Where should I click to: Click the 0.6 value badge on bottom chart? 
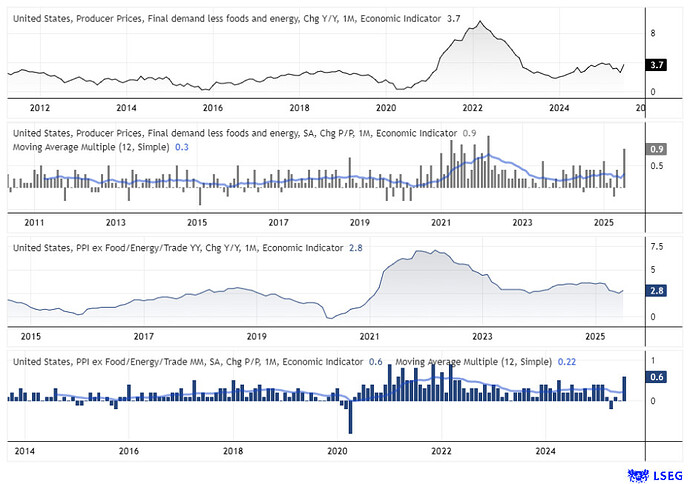656,377
